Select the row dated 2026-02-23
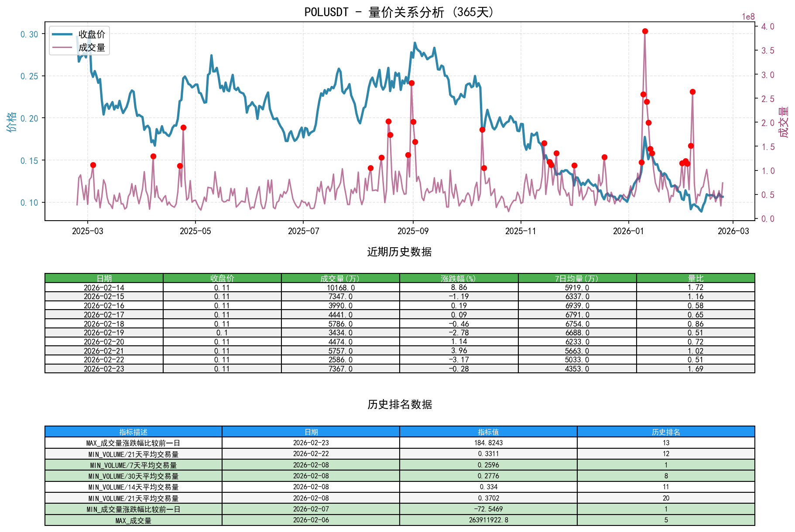 103,368
